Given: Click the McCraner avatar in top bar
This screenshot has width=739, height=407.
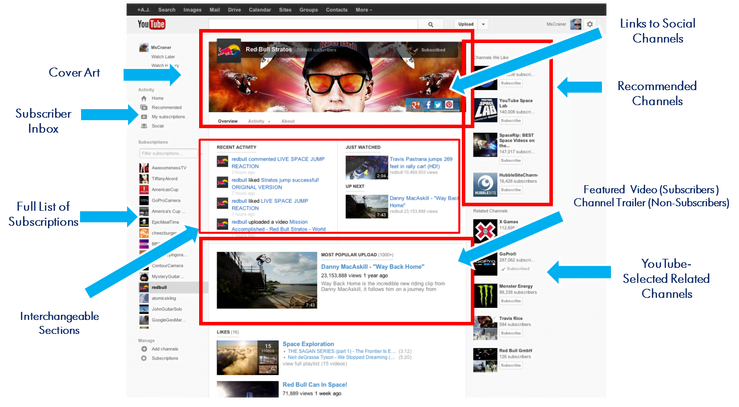Looking at the screenshot, I should [x=575, y=24].
